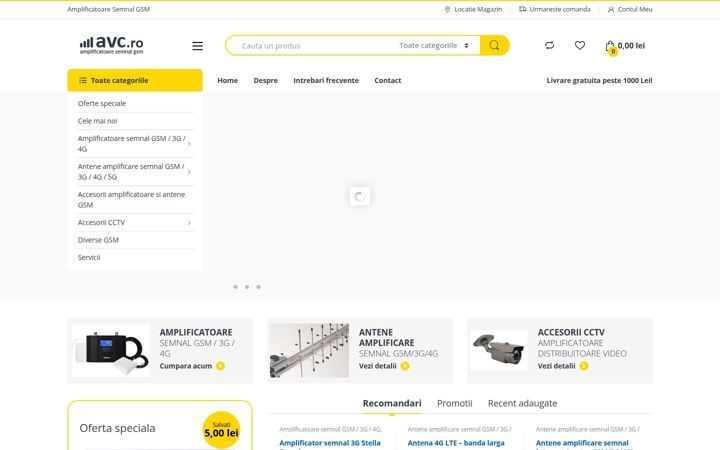Open the Toate categoriile search dropdown
Screen dimensions: 720x450
pyautogui.click(x=434, y=45)
